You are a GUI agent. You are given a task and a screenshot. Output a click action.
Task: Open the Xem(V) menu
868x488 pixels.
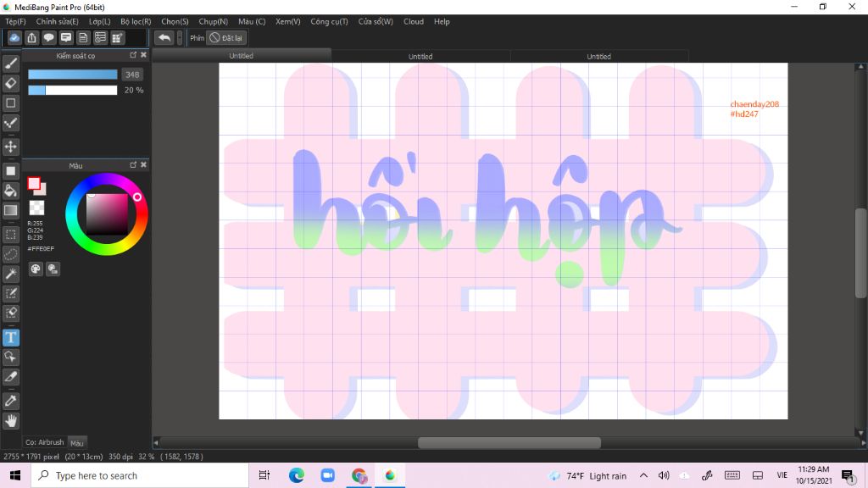[288, 21]
